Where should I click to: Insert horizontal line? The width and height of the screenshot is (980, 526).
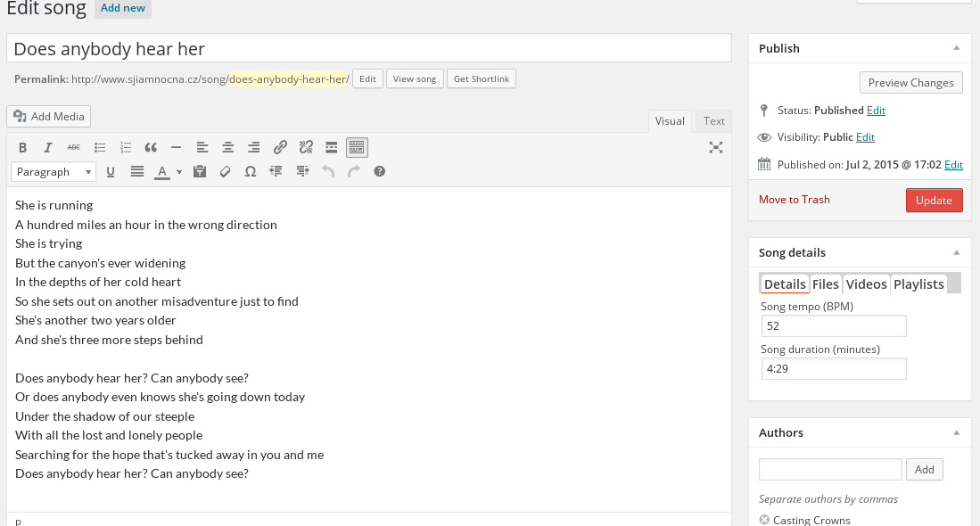click(177, 147)
